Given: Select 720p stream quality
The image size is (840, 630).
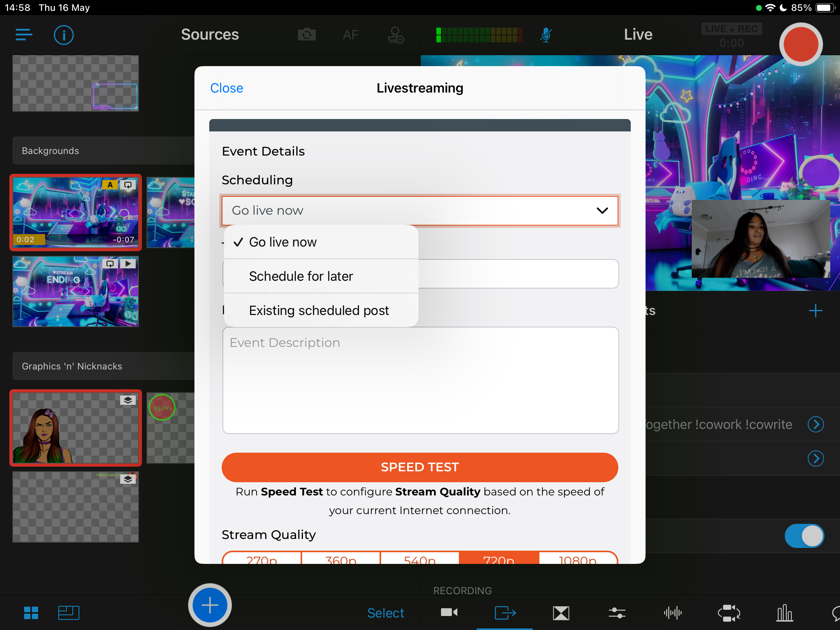Looking at the screenshot, I should [x=499, y=560].
